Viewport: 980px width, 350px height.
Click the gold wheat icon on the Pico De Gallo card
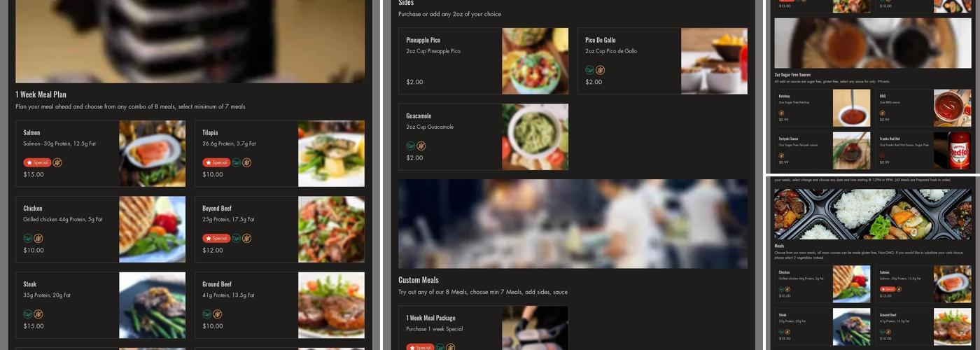click(x=600, y=70)
